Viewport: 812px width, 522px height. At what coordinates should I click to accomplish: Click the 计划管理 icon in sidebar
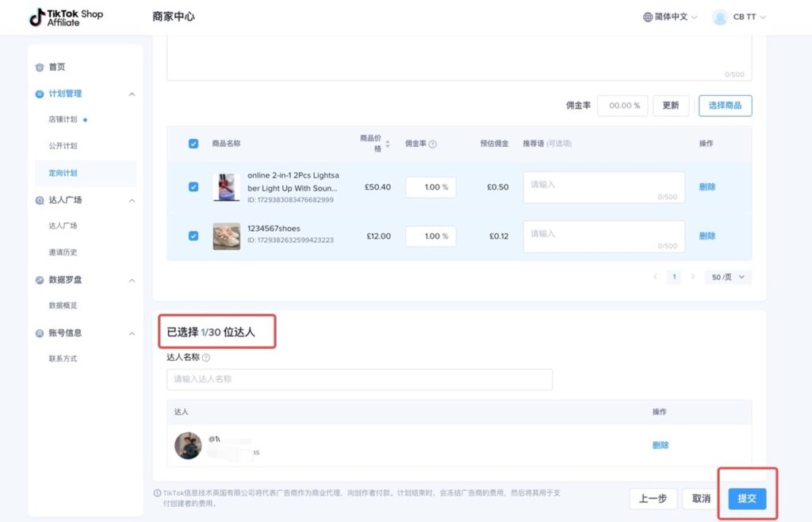pyautogui.click(x=40, y=94)
